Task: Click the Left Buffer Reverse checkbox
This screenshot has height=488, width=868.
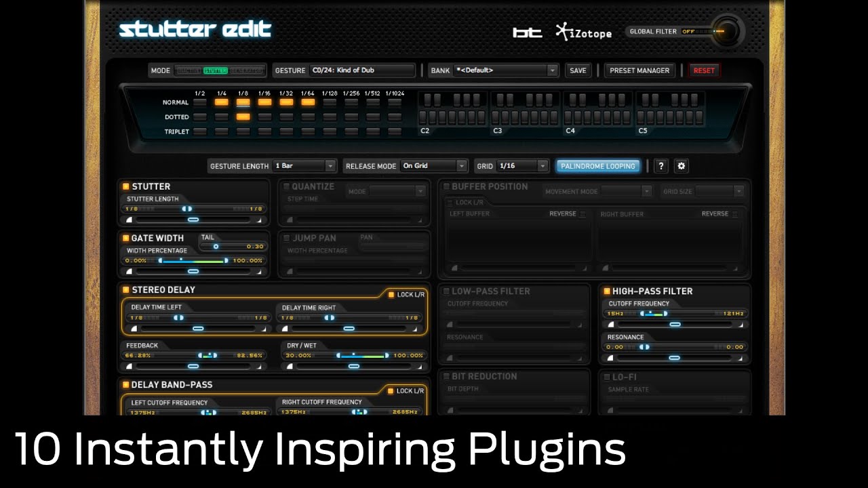Action: click(583, 214)
